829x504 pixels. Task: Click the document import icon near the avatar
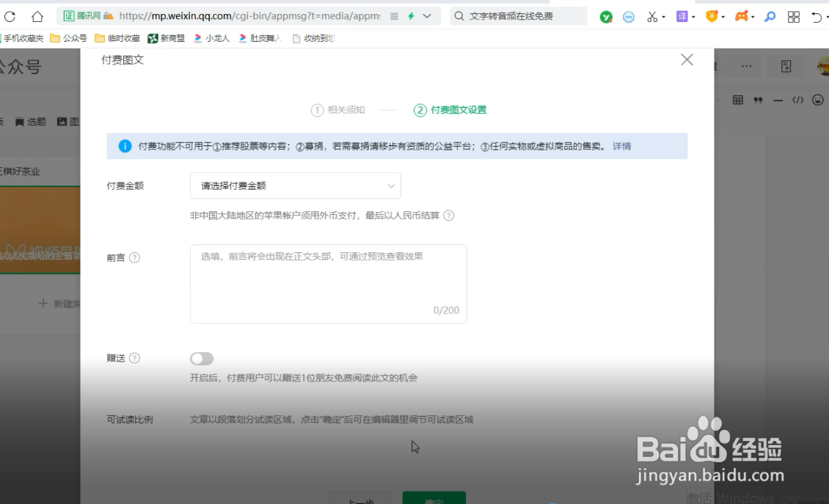786,66
